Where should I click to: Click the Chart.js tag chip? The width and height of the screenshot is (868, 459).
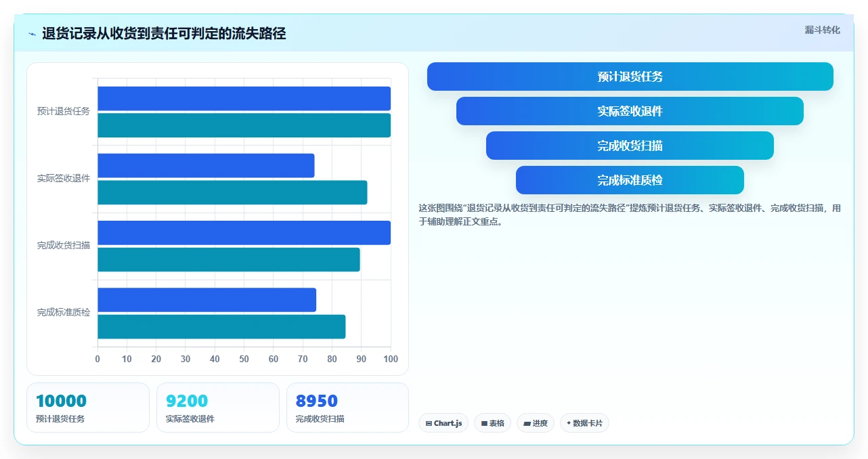(x=443, y=423)
